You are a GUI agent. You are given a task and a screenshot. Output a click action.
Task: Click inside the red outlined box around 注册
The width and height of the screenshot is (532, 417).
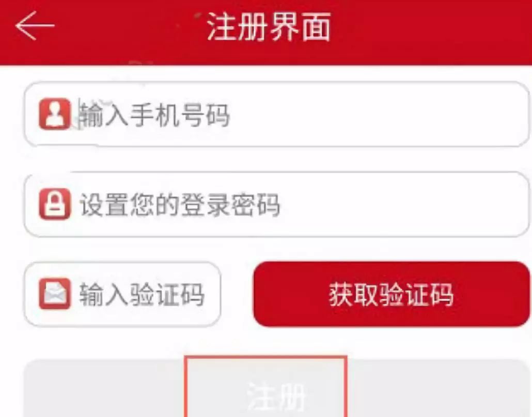(x=266, y=387)
